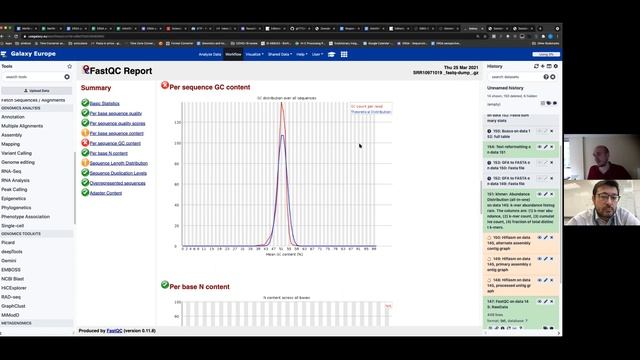Open the view all histories columns icon
Screen dimensions: 640x360
[549, 66]
